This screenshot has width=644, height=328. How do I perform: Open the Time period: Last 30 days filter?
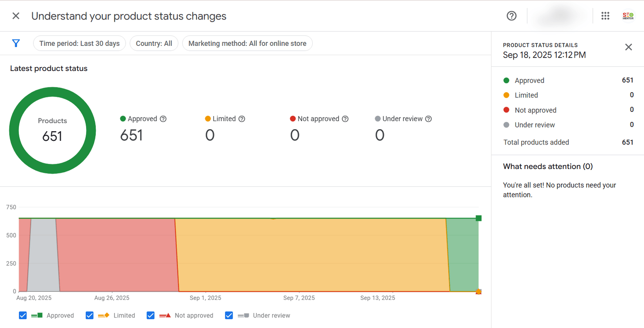pyautogui.click(x=79, y=43)
